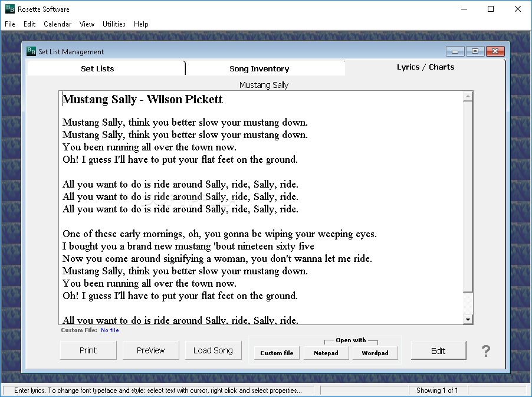The width and height of the screenshot is (532, 397).
Task: Select the Lyrics / Charts tab
Action: (x=425, y=67)
